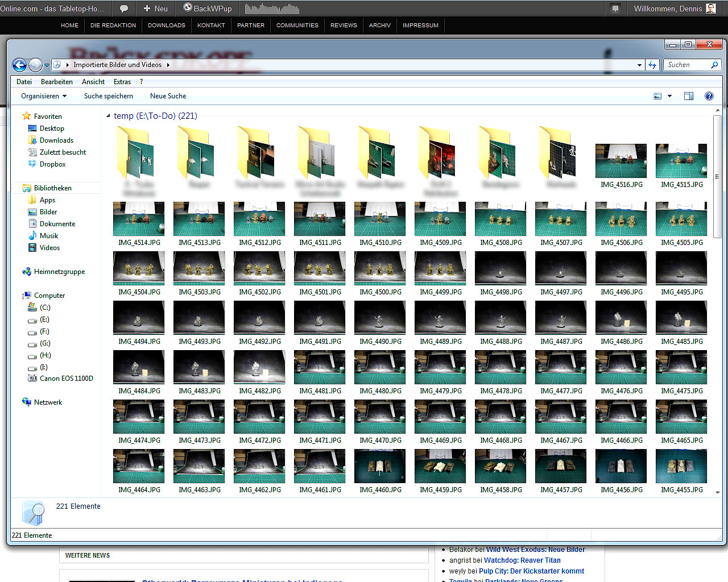Screen dimensions: 728x582
Task: Select Computer in navigation pane
Action: tap(49, 296)
